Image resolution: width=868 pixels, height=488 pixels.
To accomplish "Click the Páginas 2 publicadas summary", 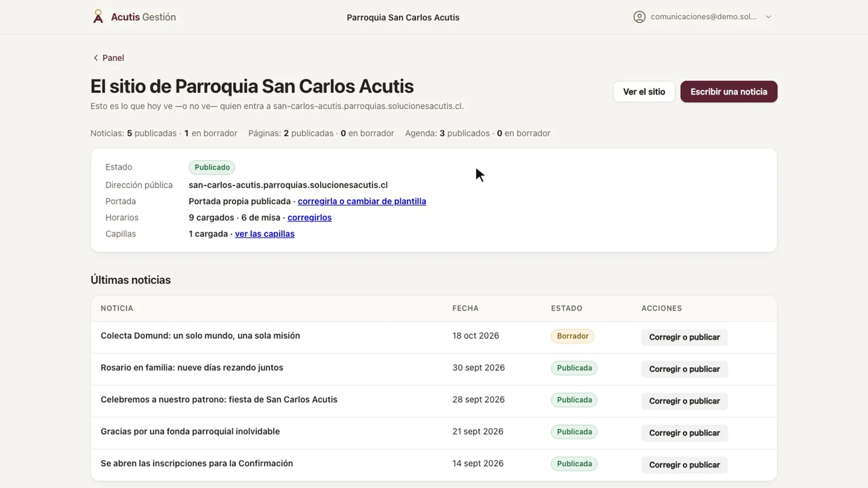I will pyautogui.click(x=321, y=133).
